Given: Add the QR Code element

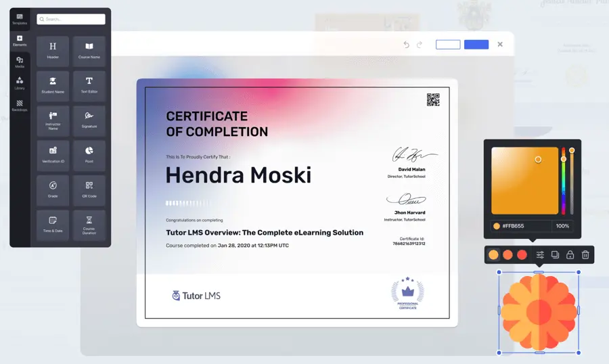Looking at the screenshot, I should click(x=89, y=190).
